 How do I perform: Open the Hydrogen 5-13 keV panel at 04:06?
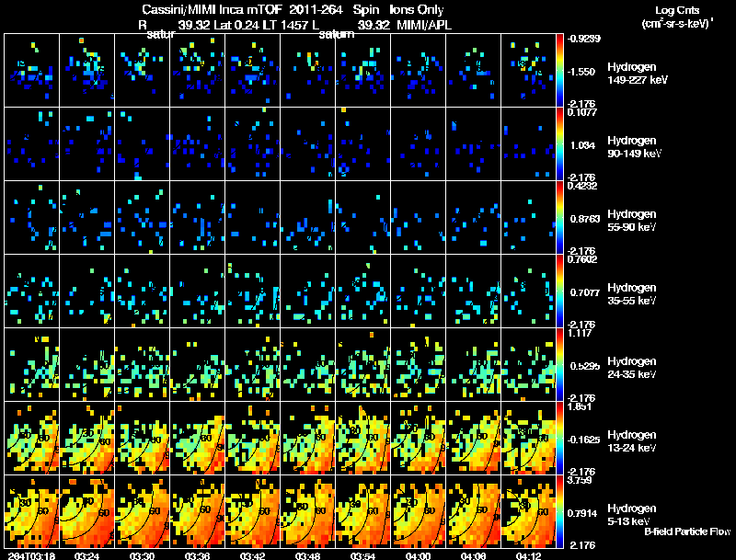click(x=473, y=511)
